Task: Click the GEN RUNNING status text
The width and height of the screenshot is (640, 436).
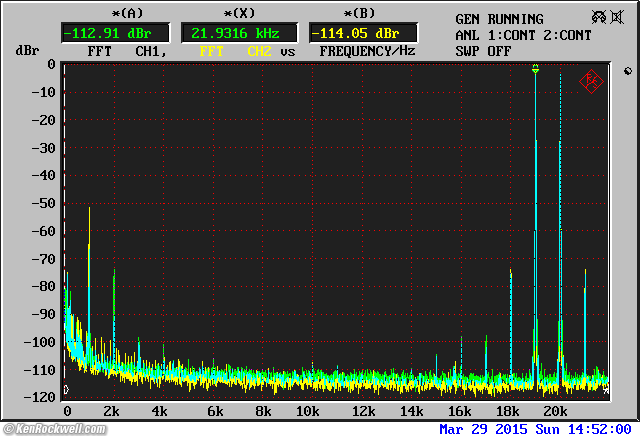Action: (499, 19)
